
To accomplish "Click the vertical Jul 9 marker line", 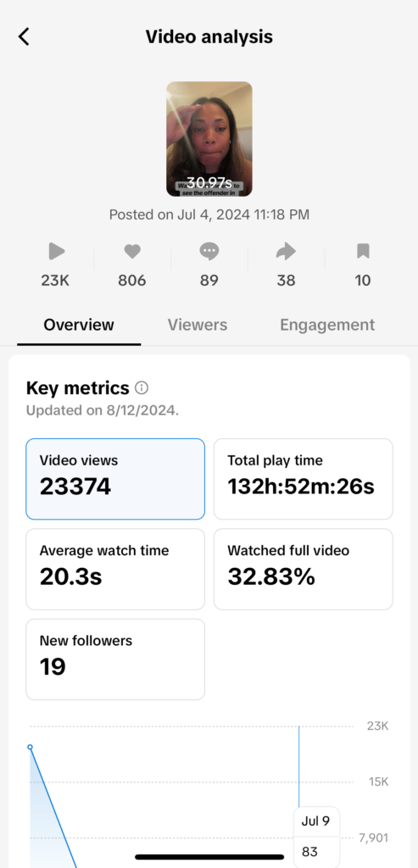I will [299, 766].
